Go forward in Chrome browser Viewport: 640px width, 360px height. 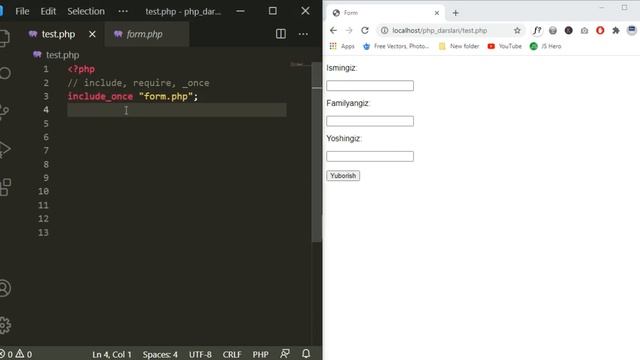pos(349,31)
